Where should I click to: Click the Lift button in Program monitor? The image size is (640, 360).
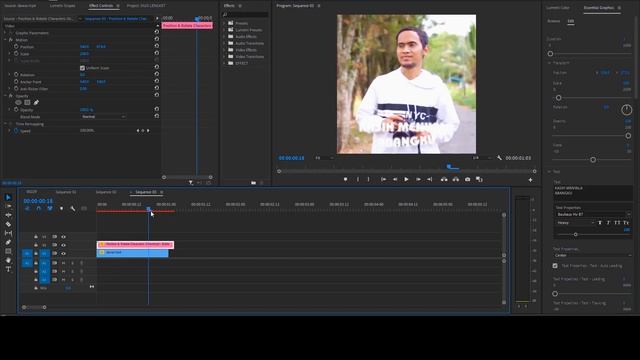pyautogui.click(x=444, y=179)
